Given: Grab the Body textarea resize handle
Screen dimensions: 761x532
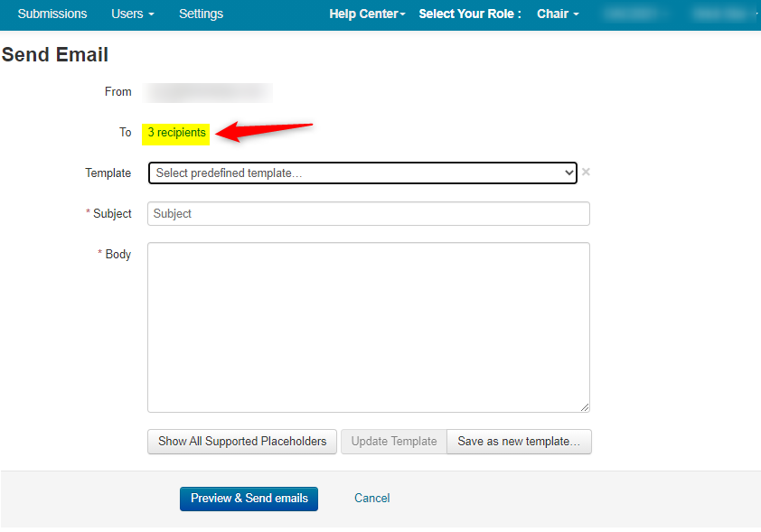Looking at the screenshot, I should click(x=585, y=407).
